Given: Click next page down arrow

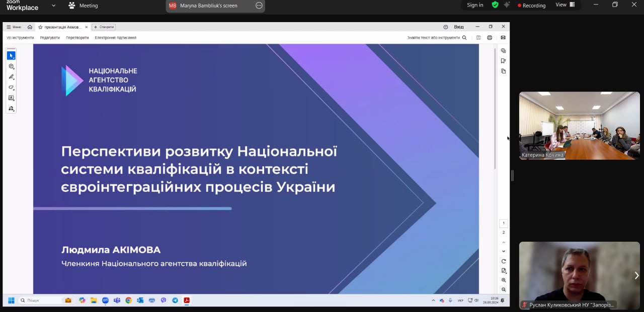Looking at the screenshot, I should [504, 251].
